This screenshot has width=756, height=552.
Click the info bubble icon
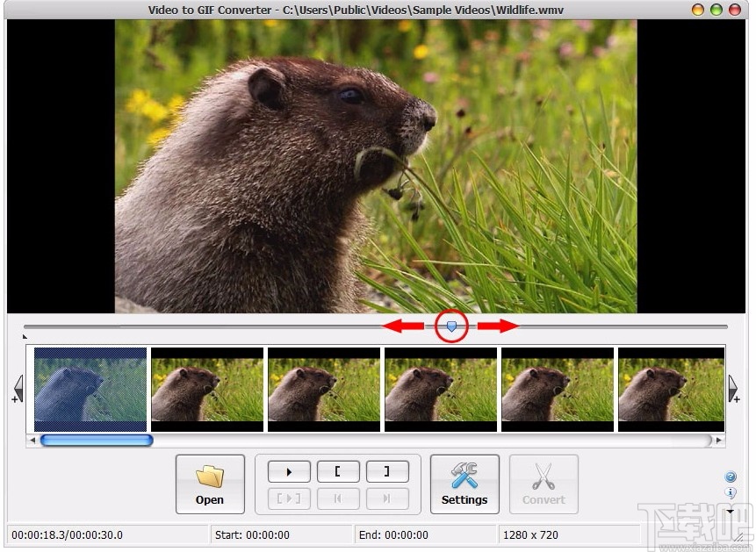click(731, 493)
